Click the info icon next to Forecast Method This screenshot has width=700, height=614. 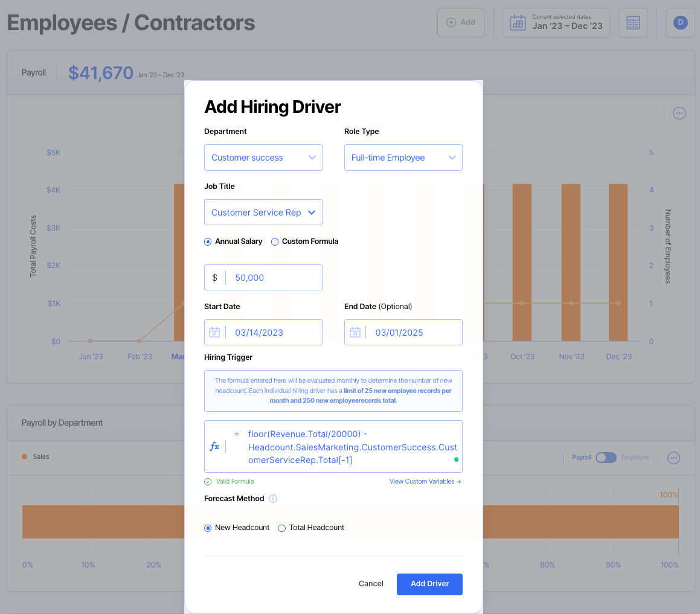tap(272, 499)
